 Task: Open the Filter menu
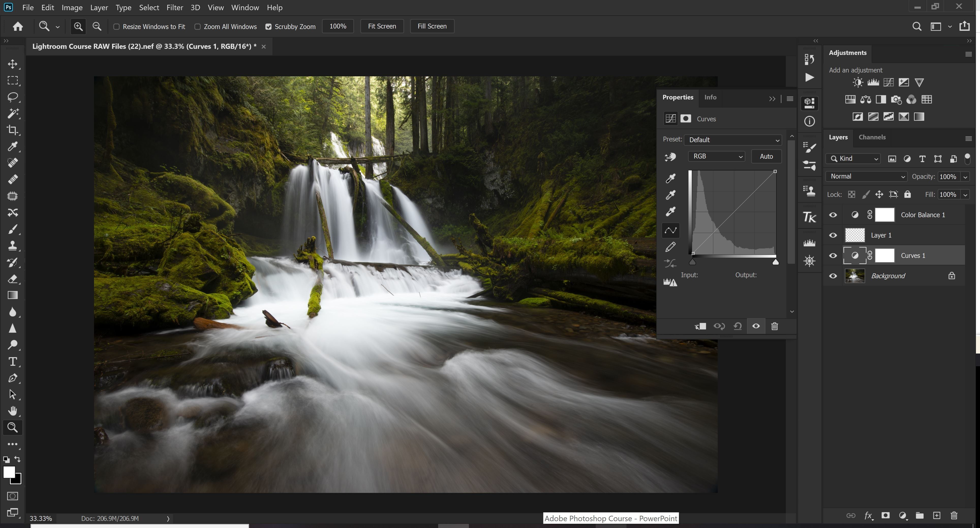click(175, 8)
